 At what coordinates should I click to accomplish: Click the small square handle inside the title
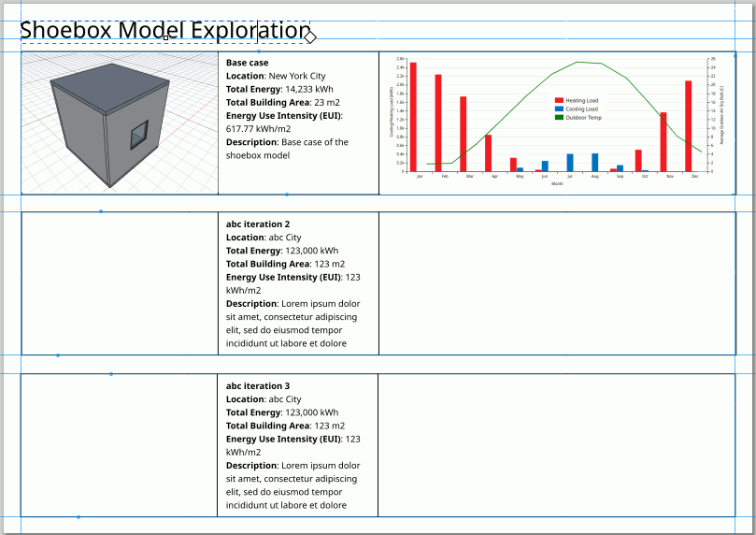pos(166,36)
